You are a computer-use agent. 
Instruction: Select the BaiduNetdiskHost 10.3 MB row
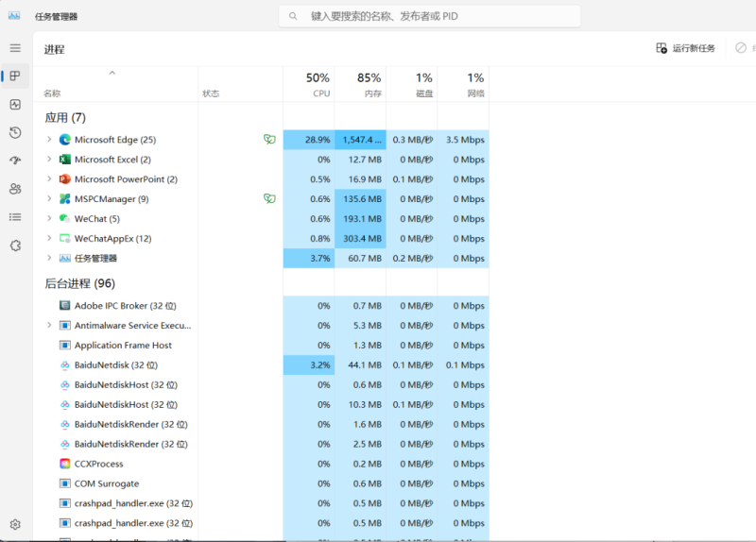pos(262,405)
